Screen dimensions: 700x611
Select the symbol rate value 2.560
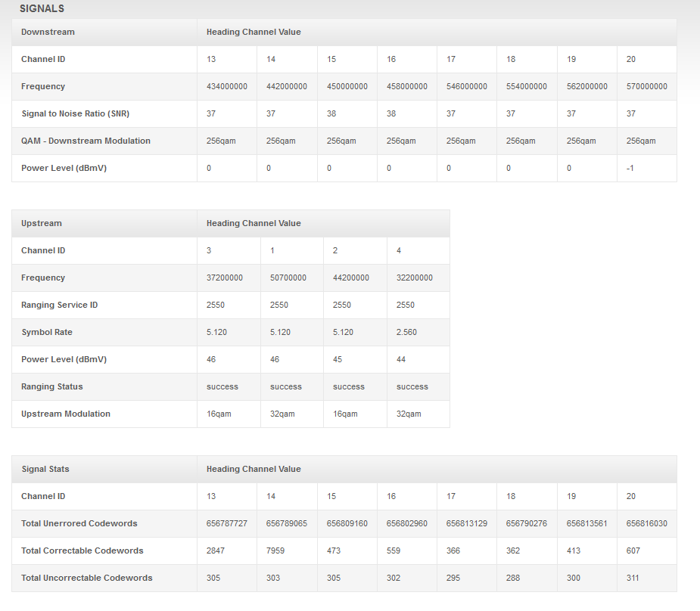coord(406,332)
